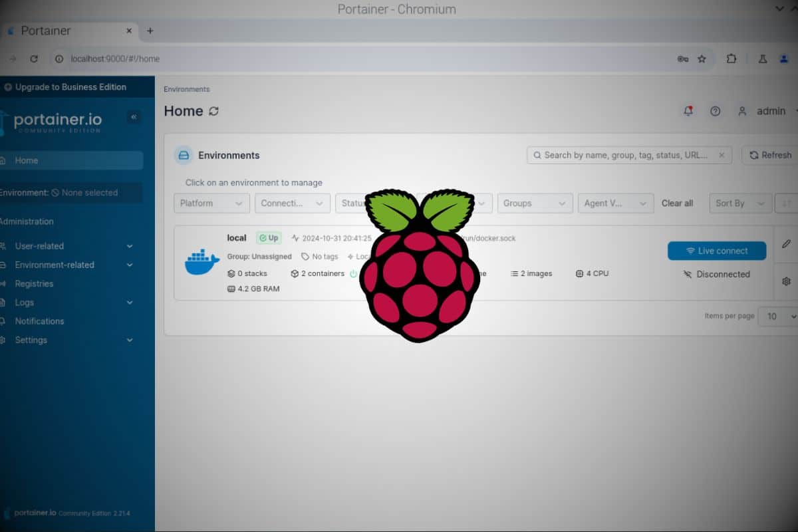
Task: Click the browser address bar URL
Action: pos(115,59)
